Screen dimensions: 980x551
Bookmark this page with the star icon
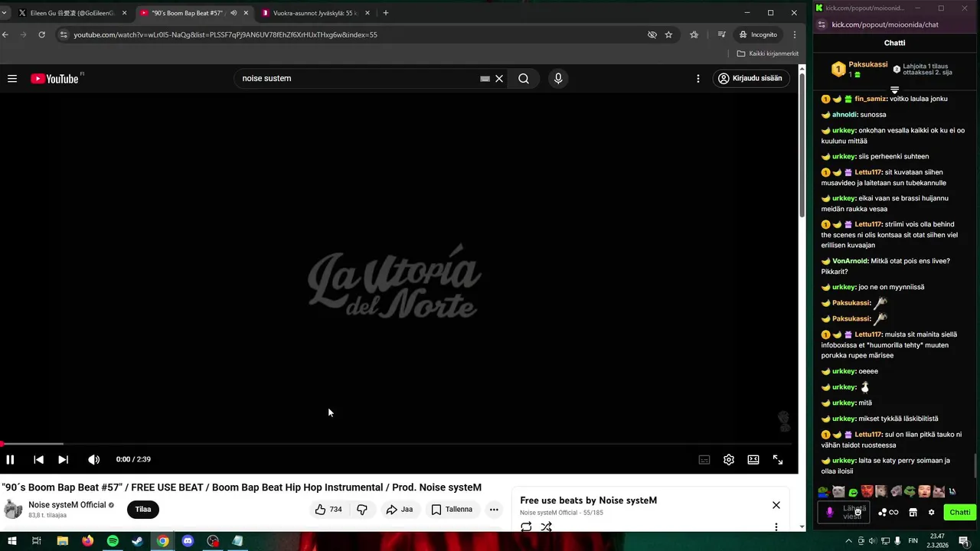click(x=668, y=34)
